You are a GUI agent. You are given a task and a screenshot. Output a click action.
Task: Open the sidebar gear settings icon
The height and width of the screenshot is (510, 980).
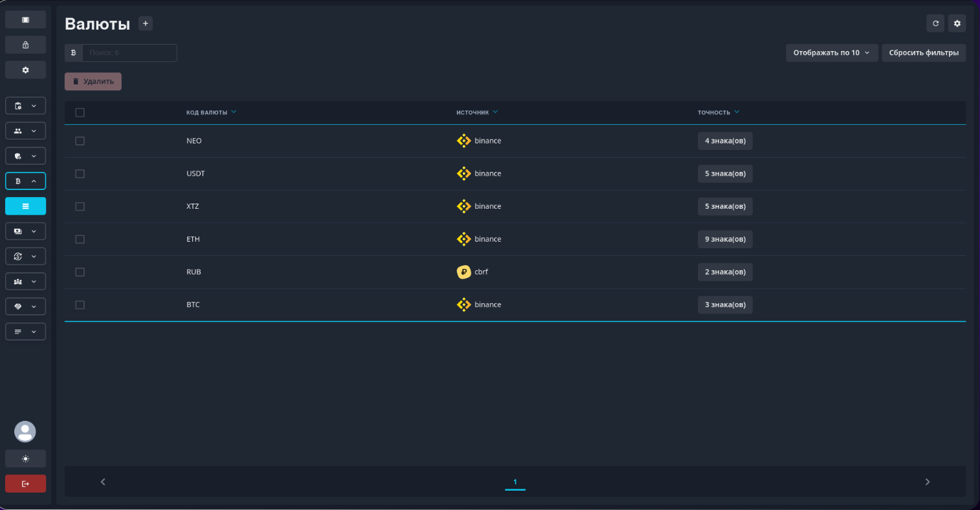coord(26,70)
